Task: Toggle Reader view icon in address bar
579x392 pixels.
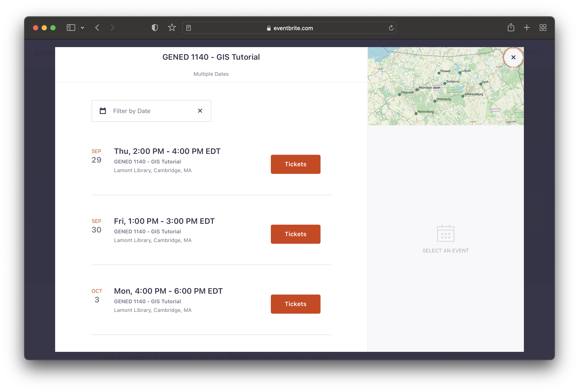Action: click(x=189, y=28)
